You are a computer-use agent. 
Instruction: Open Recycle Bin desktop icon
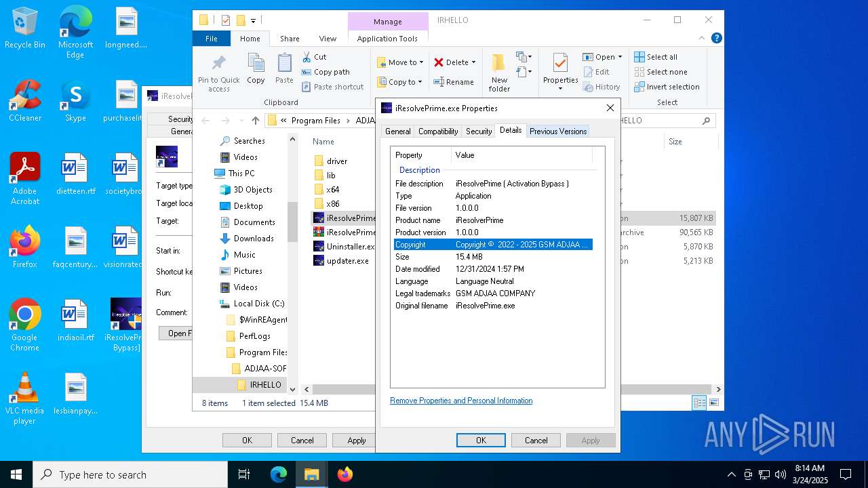tap(25, 28)
